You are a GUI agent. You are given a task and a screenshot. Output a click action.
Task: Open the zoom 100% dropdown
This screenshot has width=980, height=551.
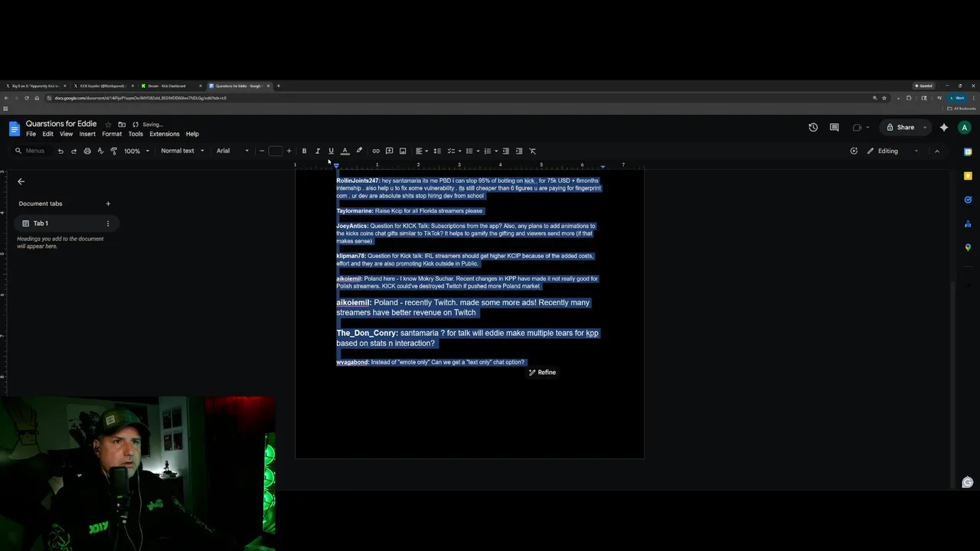(137, 151)
